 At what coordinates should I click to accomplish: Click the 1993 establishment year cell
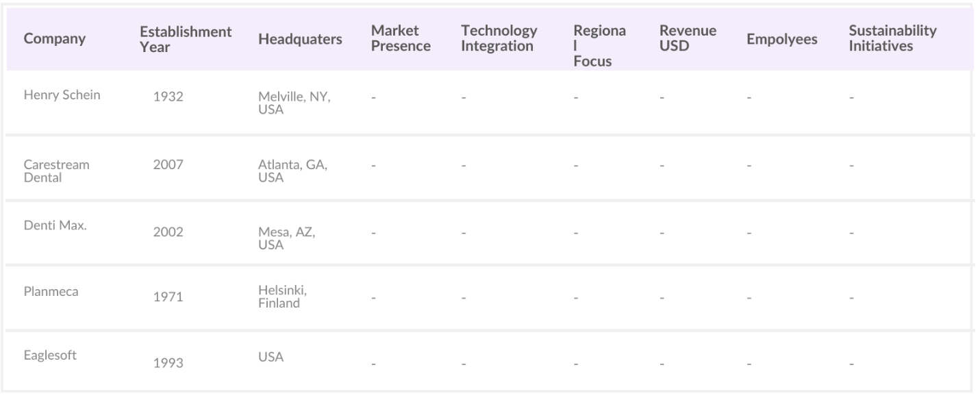168,364
